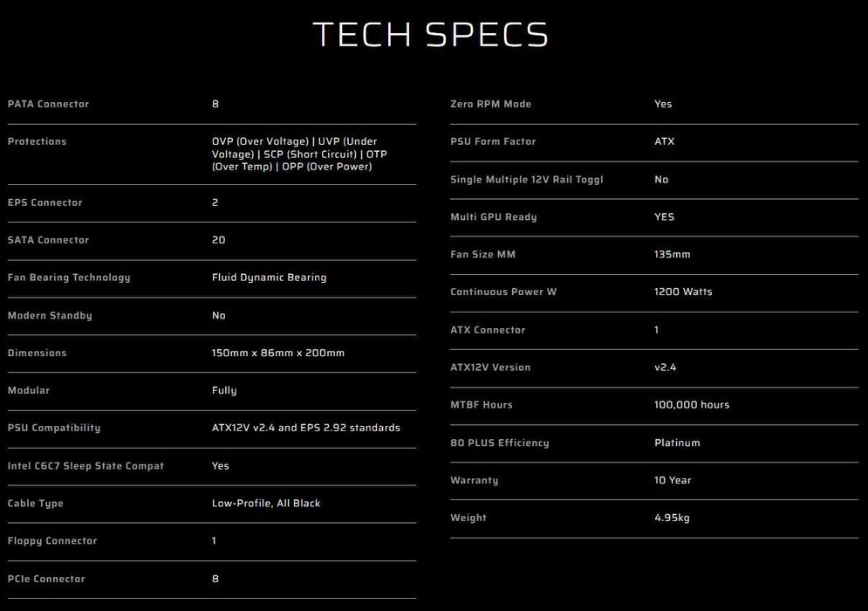Click the Weight value 4.95kg
Image resolution: width=868 pixels, height=611 pixels.
coord(672,518)
